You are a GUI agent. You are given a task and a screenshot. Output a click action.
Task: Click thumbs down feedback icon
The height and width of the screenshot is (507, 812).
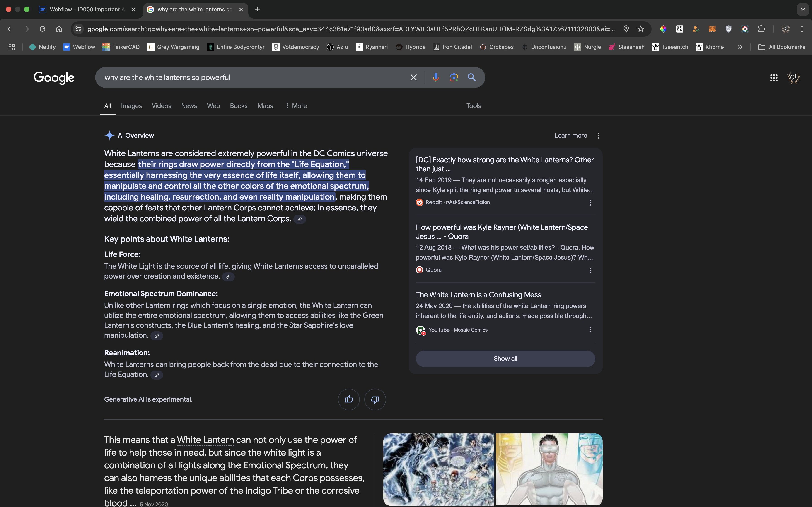coord(375,399)
